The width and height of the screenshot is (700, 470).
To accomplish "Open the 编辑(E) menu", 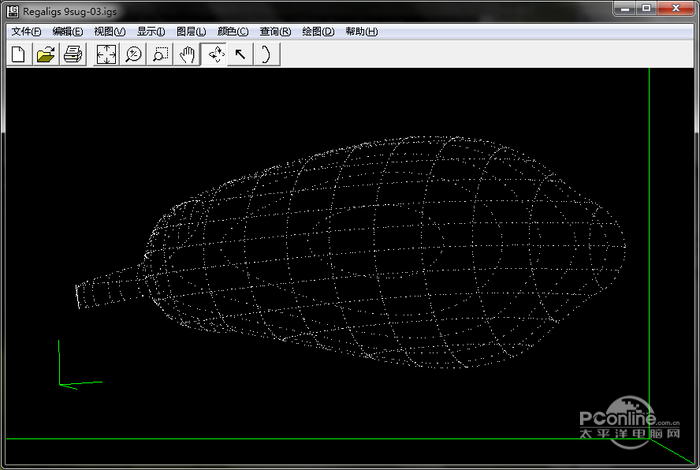I will (x=68, y=31).
